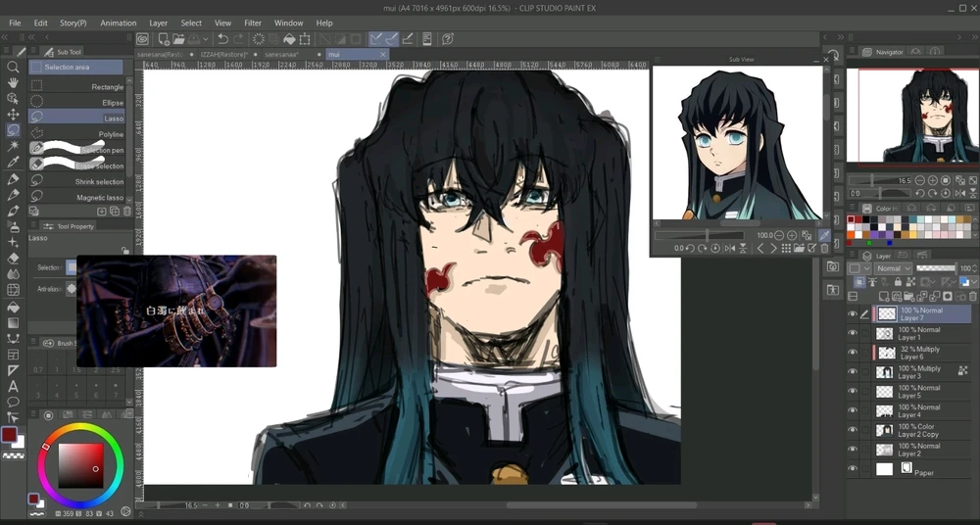Select the Auto select magic wand tool
Viewport: 980px width, 525px height.
[x=13, y=146]
